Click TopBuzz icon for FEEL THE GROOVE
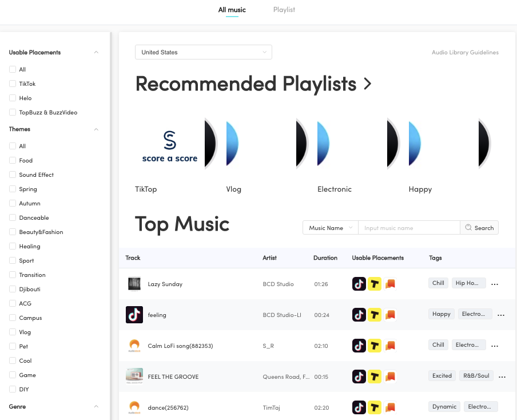The height and width of the screenshot is (420, 517). click(x=375, y=377)
